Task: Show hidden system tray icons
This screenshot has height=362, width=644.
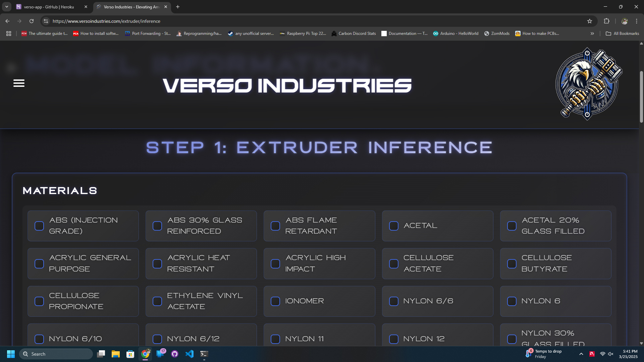Action: coord(581,354)
